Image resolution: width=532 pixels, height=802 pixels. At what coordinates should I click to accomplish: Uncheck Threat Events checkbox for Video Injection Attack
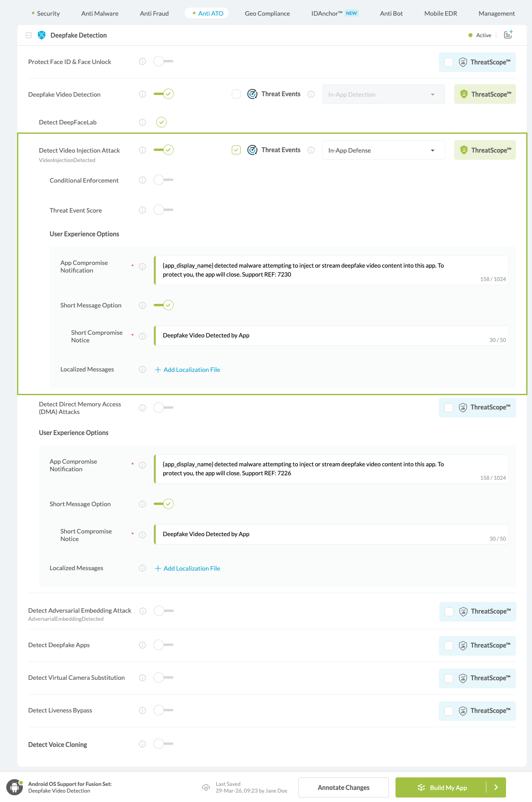point(236,150)
